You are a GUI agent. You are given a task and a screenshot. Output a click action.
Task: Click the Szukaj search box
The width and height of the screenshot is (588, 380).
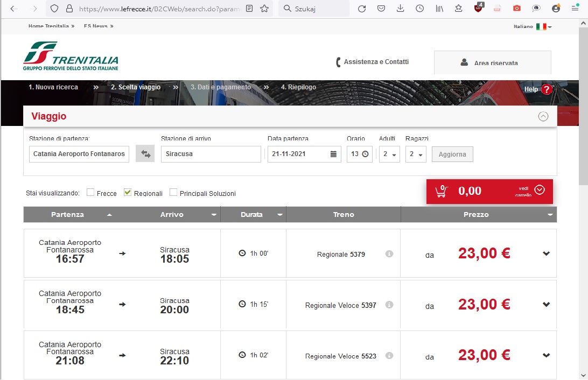pos(314,9)
